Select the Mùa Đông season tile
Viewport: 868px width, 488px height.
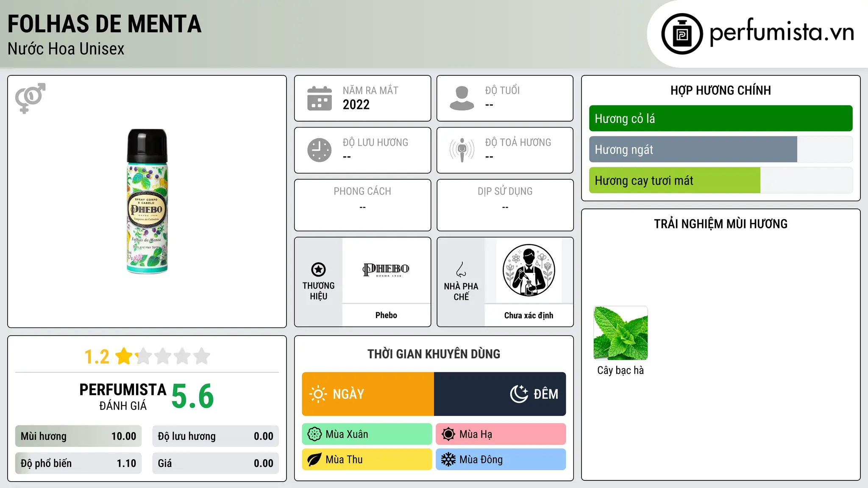click(501, 460)
